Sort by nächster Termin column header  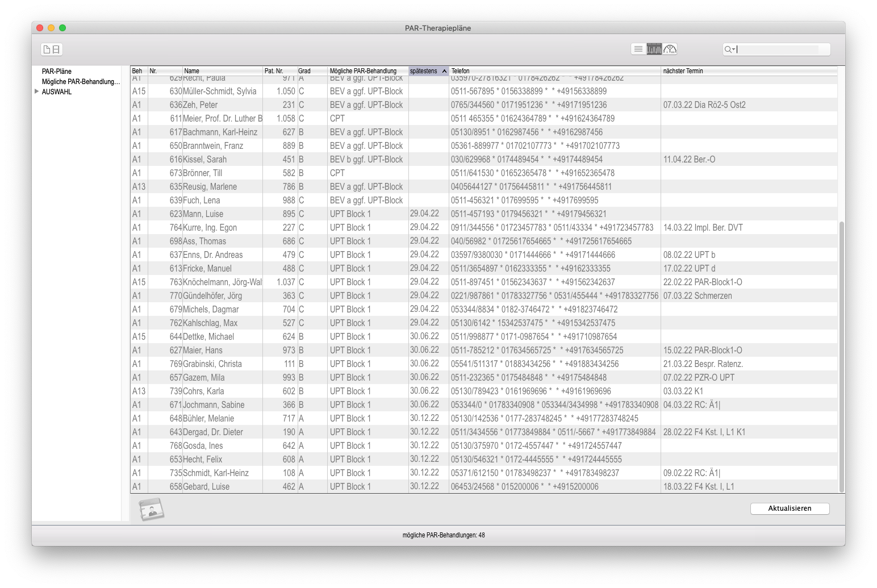tap(747, 71)
